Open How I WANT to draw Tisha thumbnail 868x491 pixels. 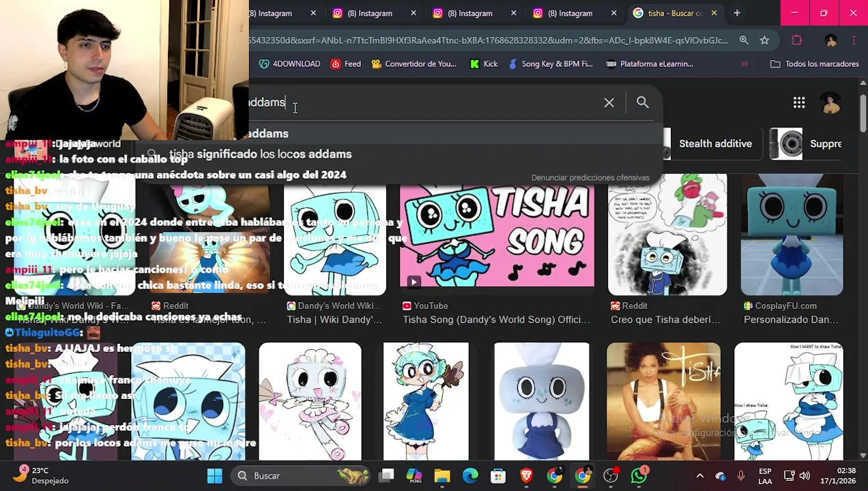[789, 402]
